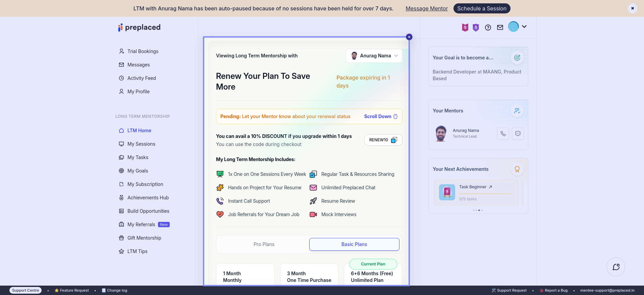644x295 pixels.
Task: Click the Instant Call Support phone icon
Action: click(x=220, y=201)
